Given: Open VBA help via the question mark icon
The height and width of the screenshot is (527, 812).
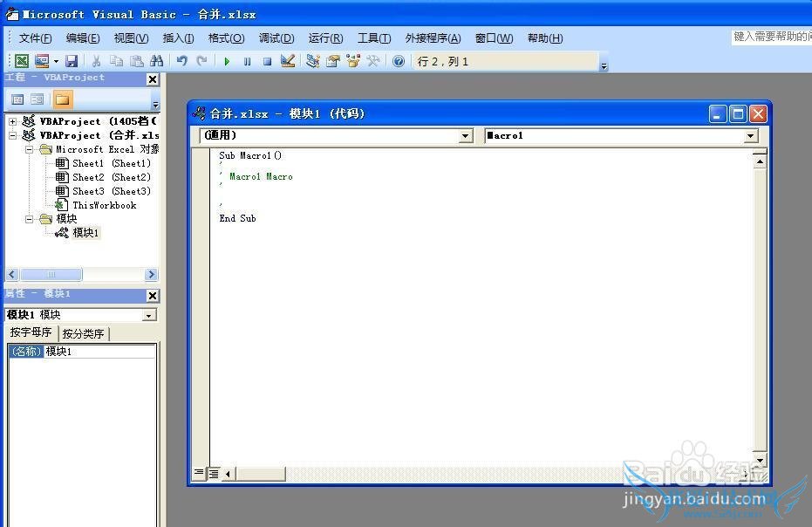Looking at the screenshot, I should click(x=399, y=61).
